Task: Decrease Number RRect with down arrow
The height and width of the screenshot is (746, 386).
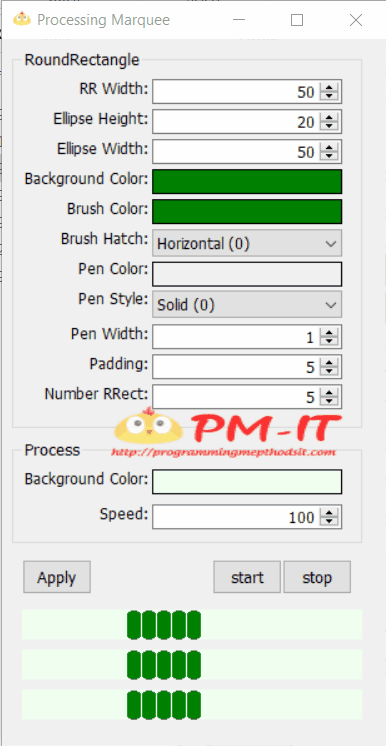Action: (x=328, y=401)
